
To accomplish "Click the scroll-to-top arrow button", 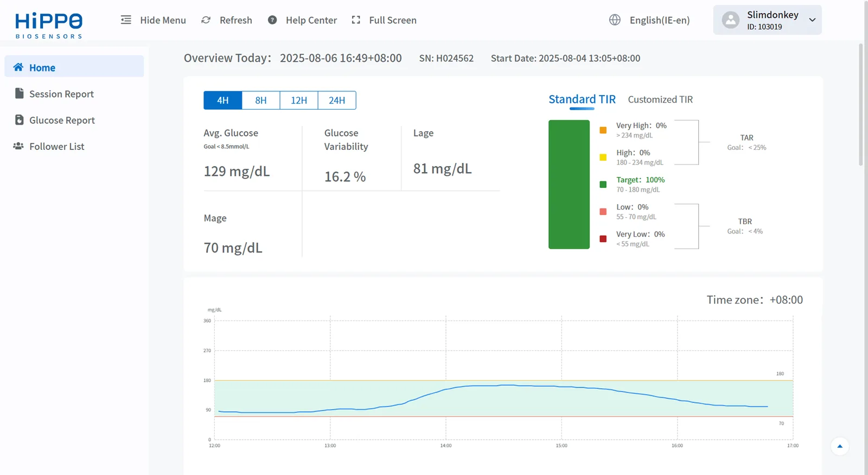I will 840,446.
